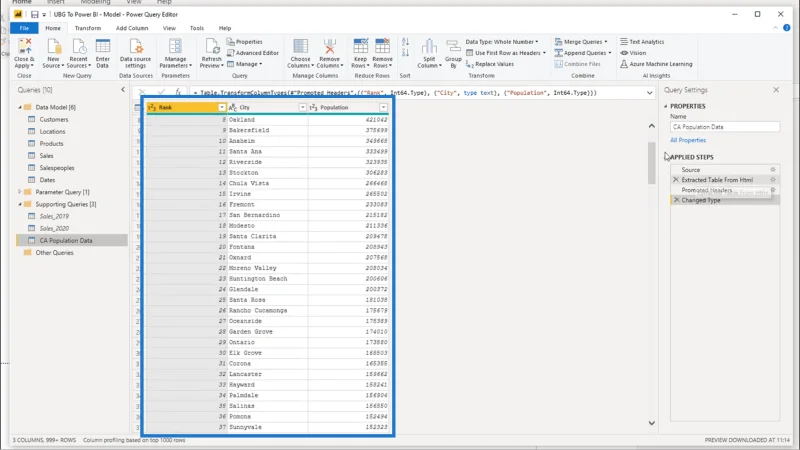Open the Help ribbon tab
The height and width of the screenshot is (450, 800).
tap(224, 28)
